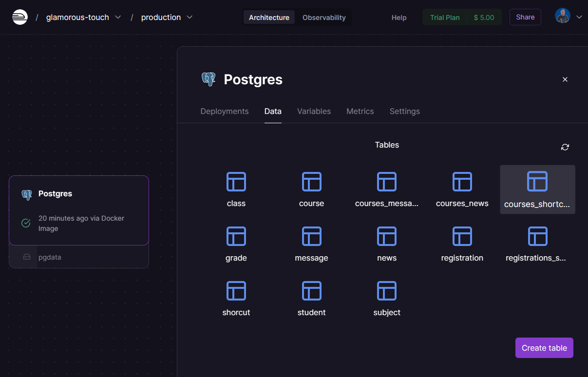Click the Tables heading
This screenshot has width=588, height=377.
coord(387,145)
